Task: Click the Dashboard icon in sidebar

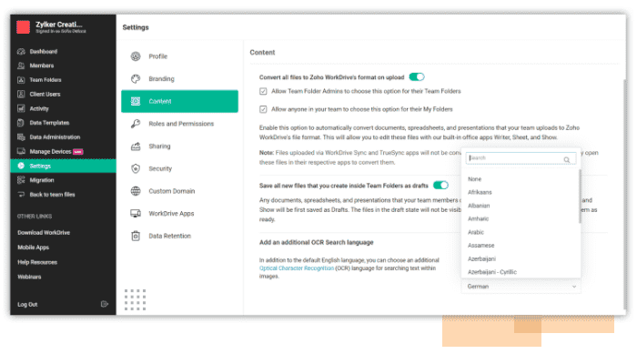Action: click(x=21, y=52)
